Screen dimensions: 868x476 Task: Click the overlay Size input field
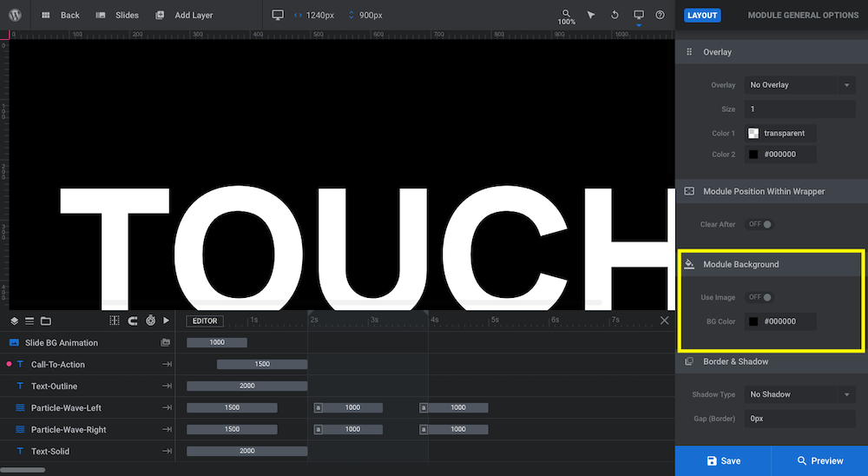[800, 109]
